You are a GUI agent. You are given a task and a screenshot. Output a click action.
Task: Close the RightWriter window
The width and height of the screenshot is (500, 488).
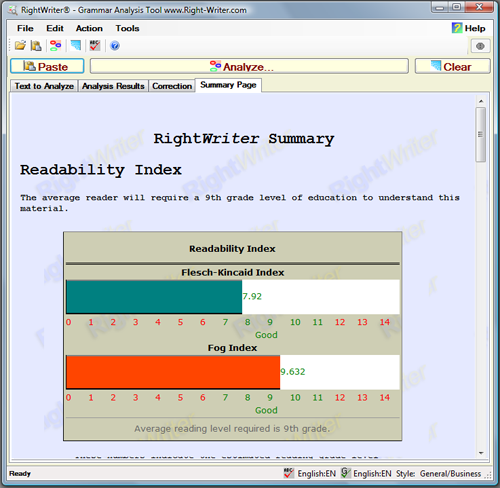point(479,7)
